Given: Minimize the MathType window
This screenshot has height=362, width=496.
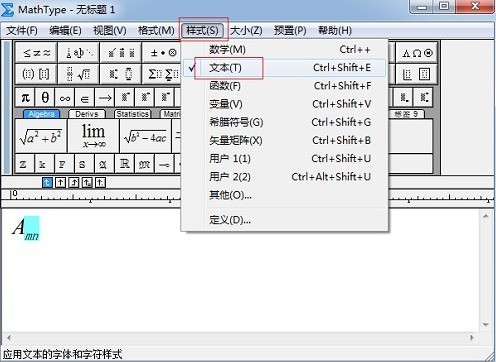Looking at the screenshot, I should click(x=422, y=6).
